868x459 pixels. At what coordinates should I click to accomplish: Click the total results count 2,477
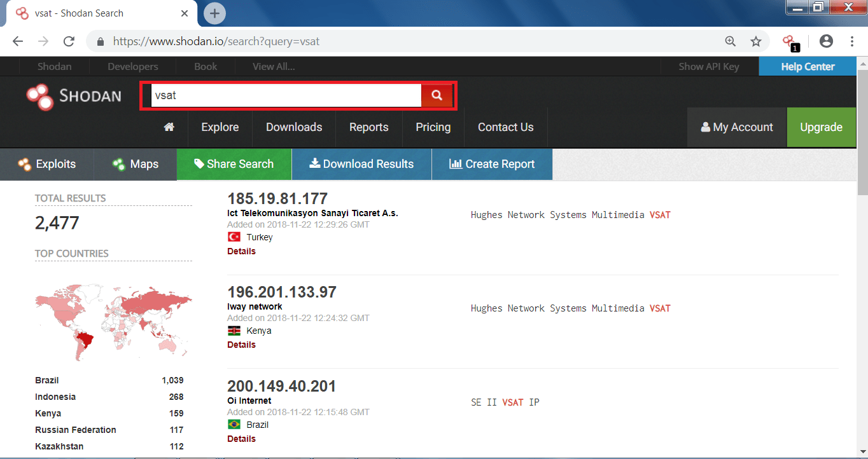pos(57,223)
